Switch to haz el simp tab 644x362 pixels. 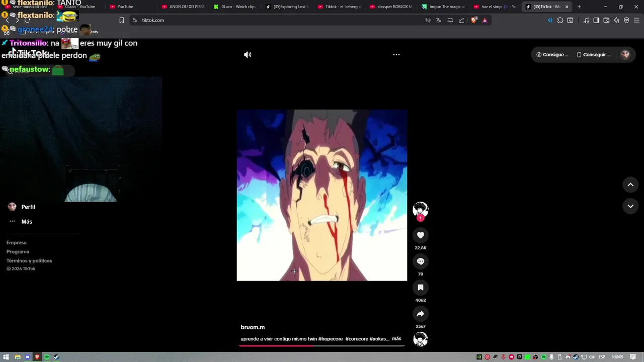click(x=495, y=7)
